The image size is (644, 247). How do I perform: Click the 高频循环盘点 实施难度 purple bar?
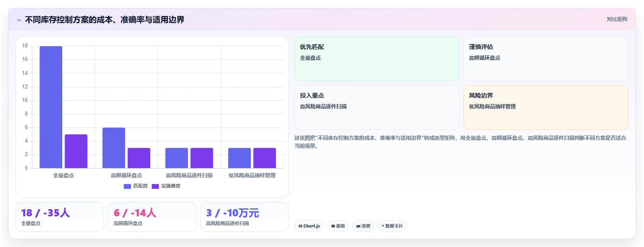[x=139, y=158]
